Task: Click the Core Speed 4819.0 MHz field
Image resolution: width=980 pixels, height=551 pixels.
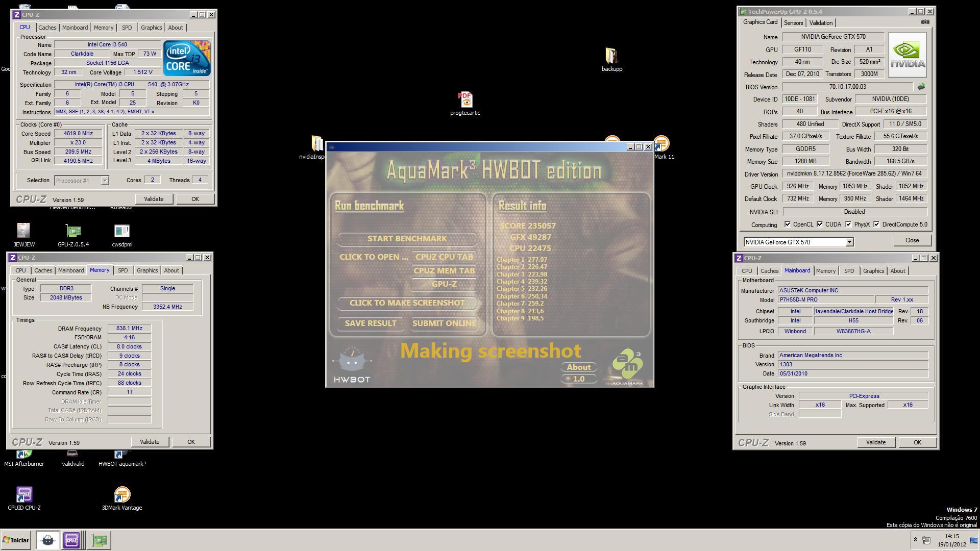Action: [78, 134]
